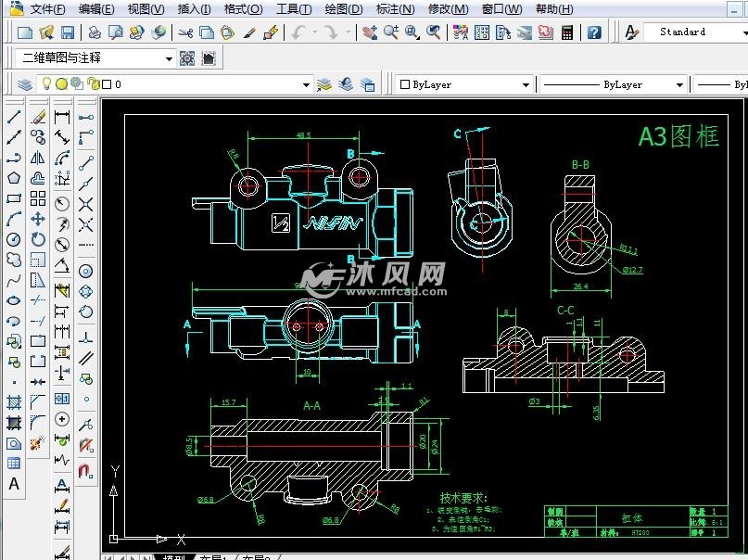Toggle layer 0 freeze sun icon
This screenshot has width=748, height=560.
61,84
